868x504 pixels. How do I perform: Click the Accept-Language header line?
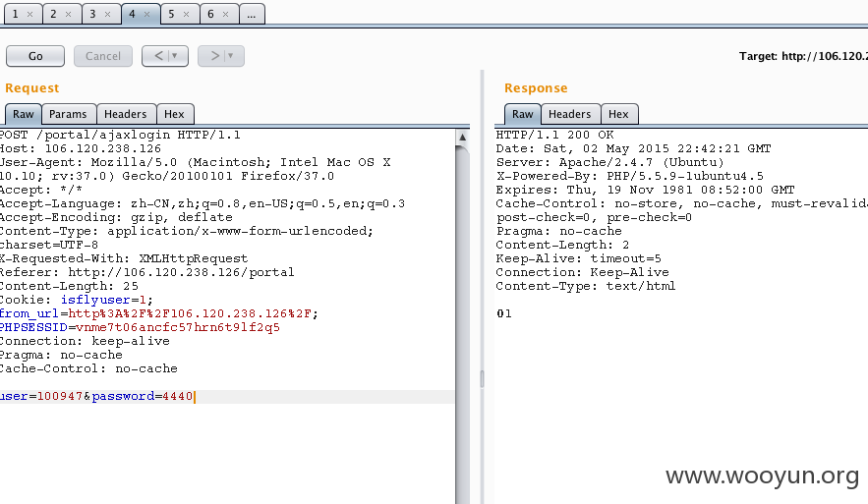pyautogui.click(x=203, y=203)
